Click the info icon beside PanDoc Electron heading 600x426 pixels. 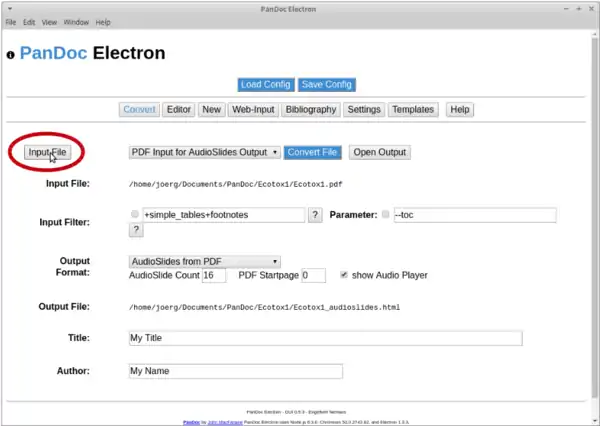coord(10,54)
